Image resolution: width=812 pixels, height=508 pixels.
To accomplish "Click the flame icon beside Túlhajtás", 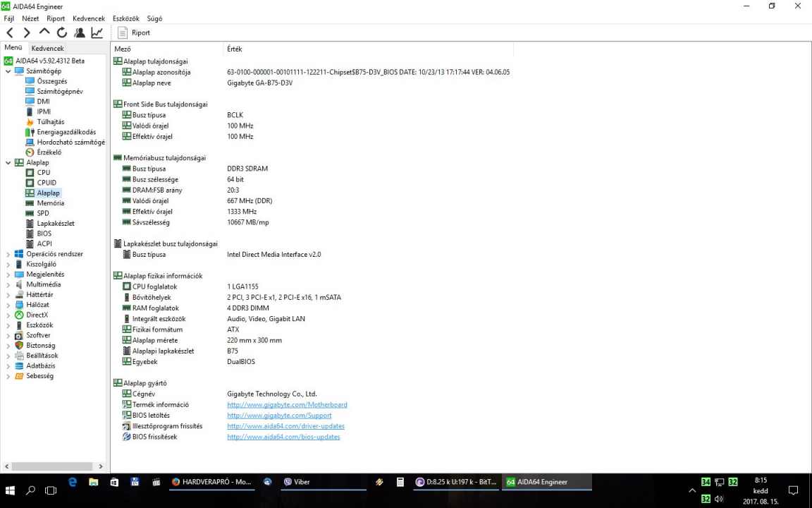I will pyautogui.click(x=30, y=122).
